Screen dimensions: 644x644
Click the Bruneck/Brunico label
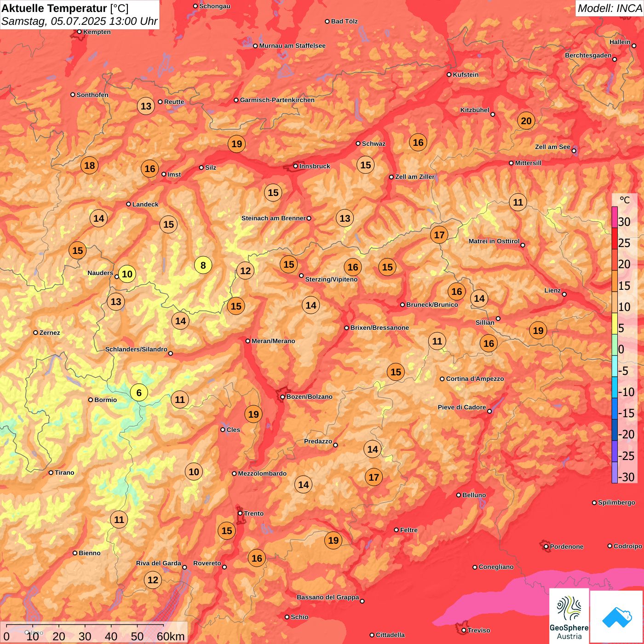point(432,305)
